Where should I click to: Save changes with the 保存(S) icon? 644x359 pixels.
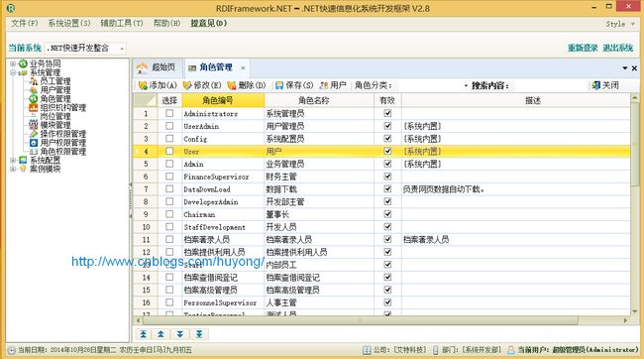point(279,85)
